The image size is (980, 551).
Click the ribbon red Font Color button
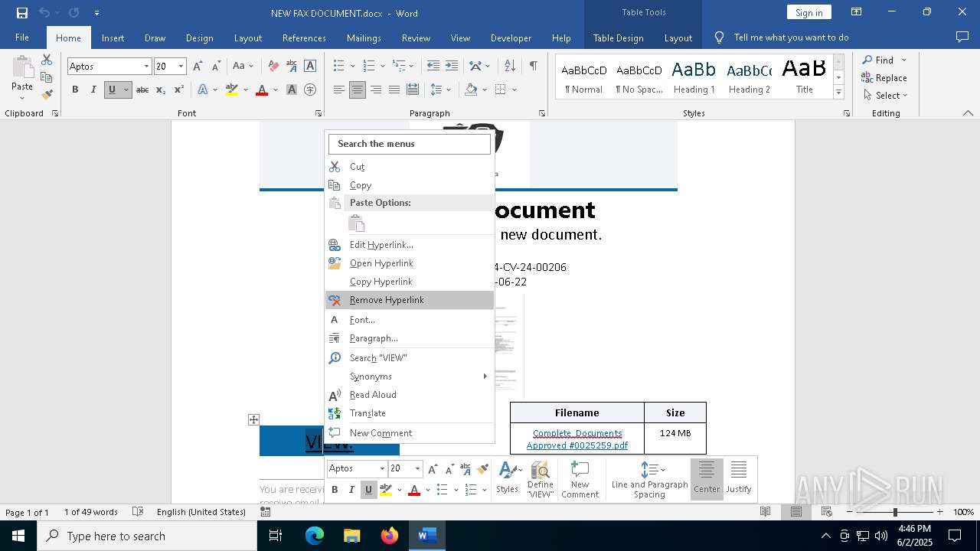tap(262, 90)
